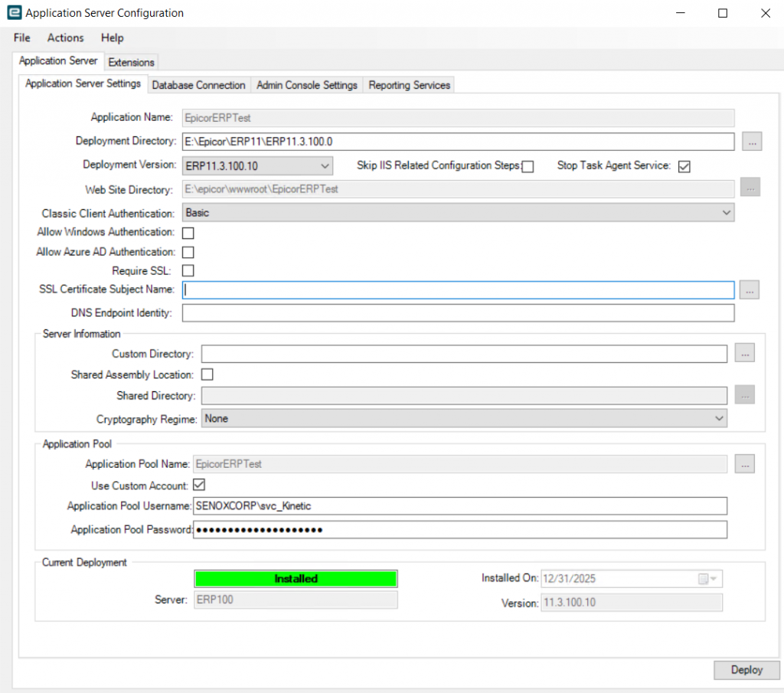The width and height of the screenshot is (784, 693).
Task: Toggle Skip IIS Related Configuration Steps
Action: (x=528, y=166)
